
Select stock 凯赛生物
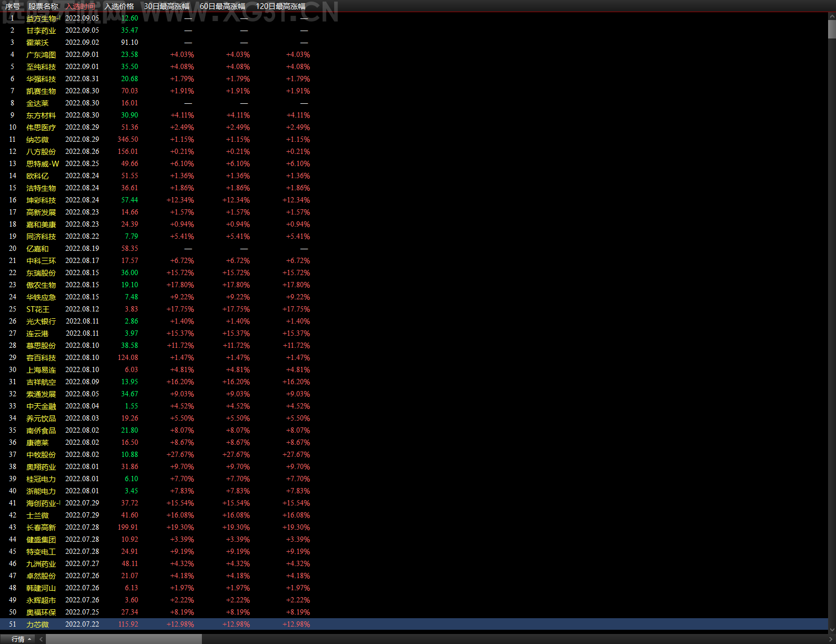click(41, 91)
